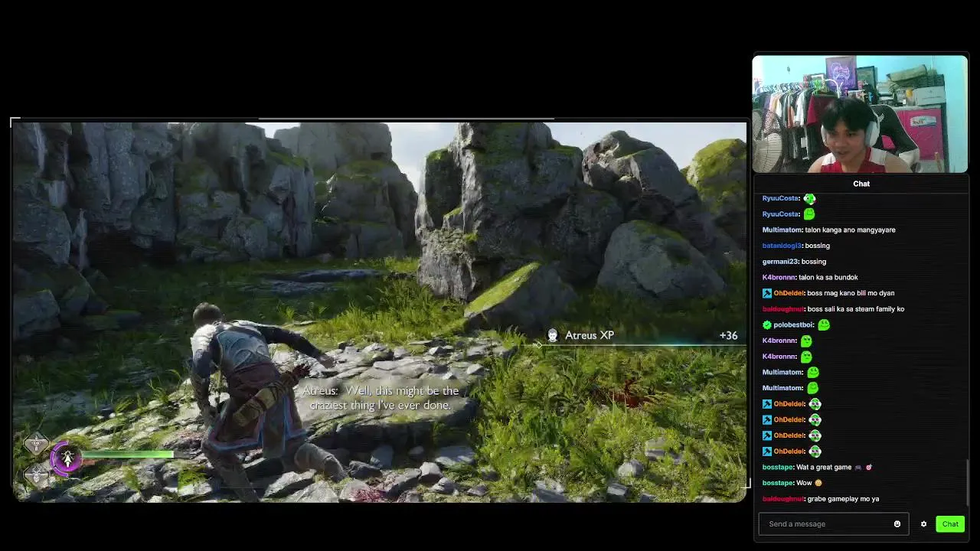The image size is (980, 551).
Task: Click the green Chat send button
Action: (x=950, y=524)
